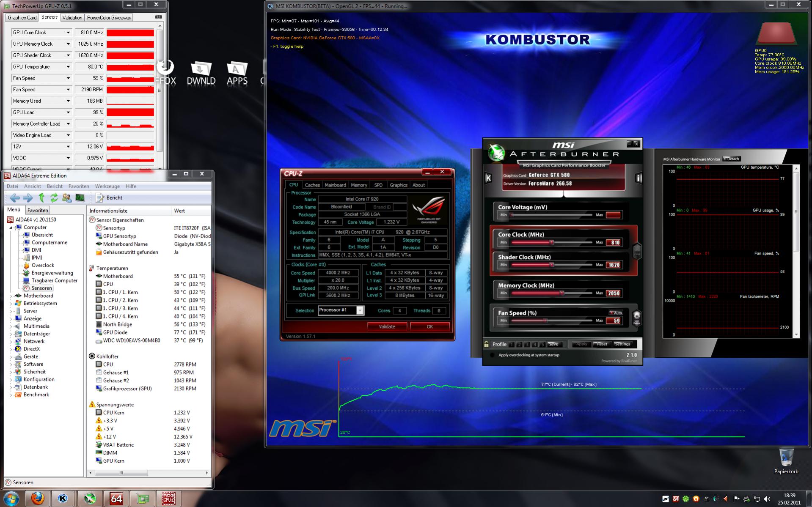The height and width of the screenshot is (507, 812).
Task: Open the PowerColor Giveaway tab
Action: [x=109, y=18]
